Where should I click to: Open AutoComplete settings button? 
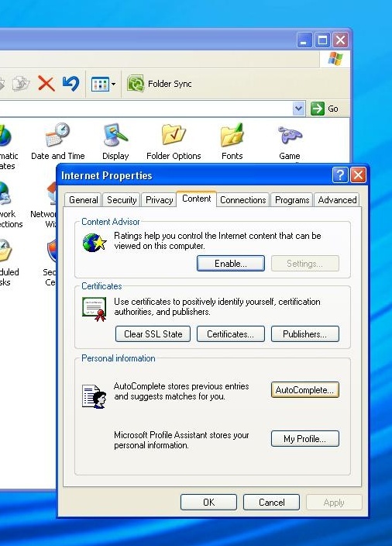(304, 390)
